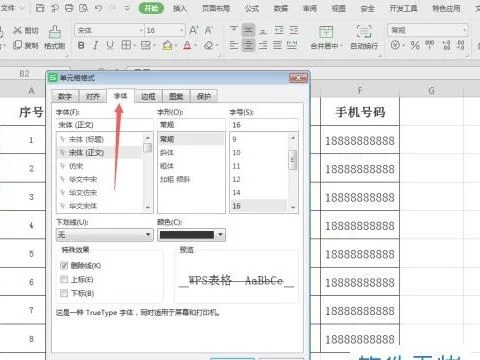Click the font list scrollbar down arrow
This screenshot has height=360, width=480.
click(x=148, y=207)
